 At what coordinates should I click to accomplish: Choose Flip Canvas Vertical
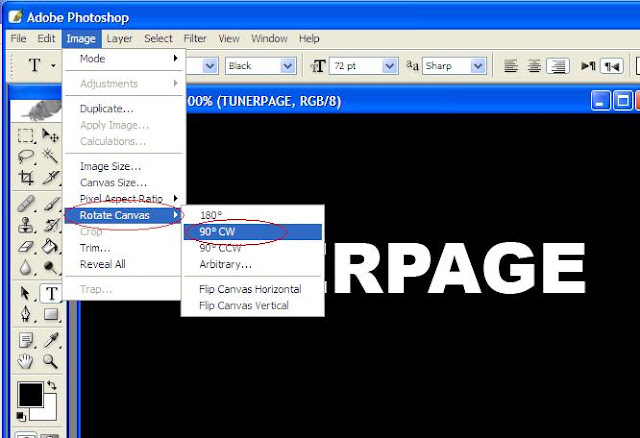click(253, 305)
